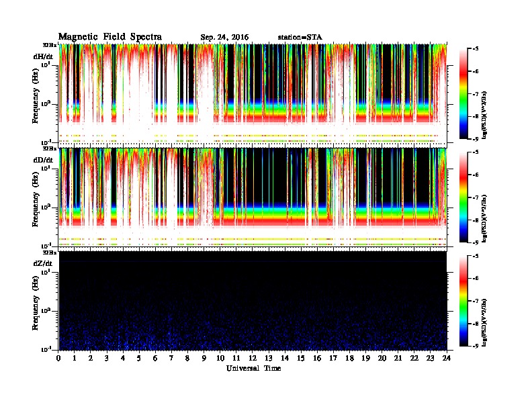Click the "station=STA" label

click(300, 38)
